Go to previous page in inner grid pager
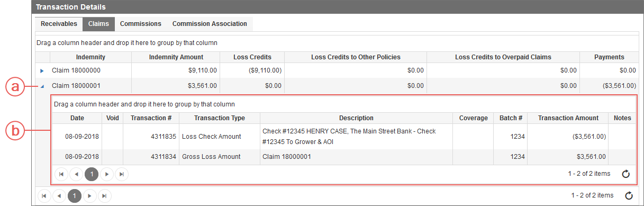The image size is (644, 206). (x=77, y=174)
